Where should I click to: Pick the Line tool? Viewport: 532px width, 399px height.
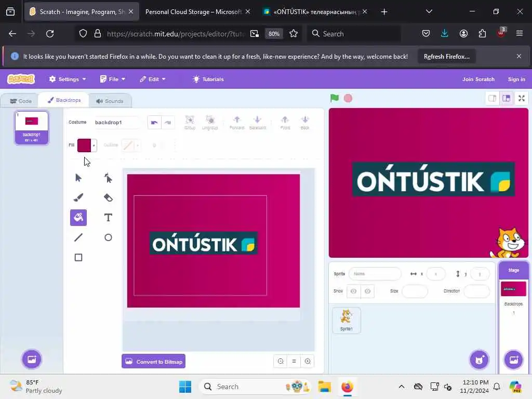click(x=78, y=237)
